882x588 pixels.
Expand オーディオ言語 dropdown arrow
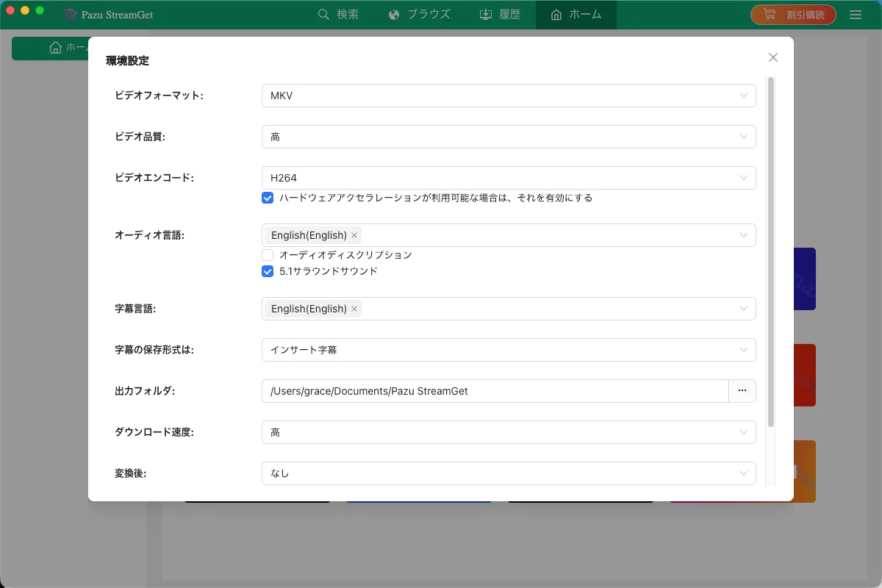(744, 235)
